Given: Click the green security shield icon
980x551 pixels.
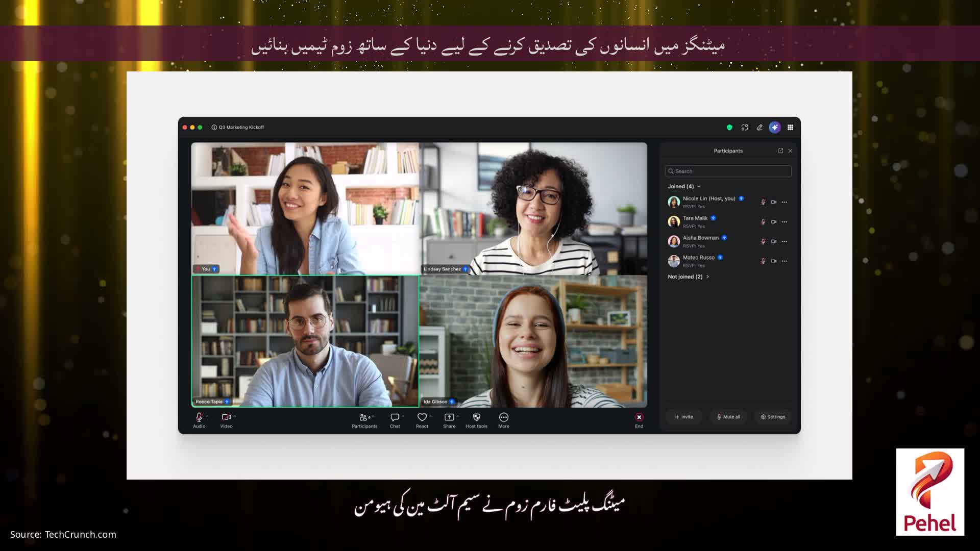Looking at the screenshot, I should 729,127.
